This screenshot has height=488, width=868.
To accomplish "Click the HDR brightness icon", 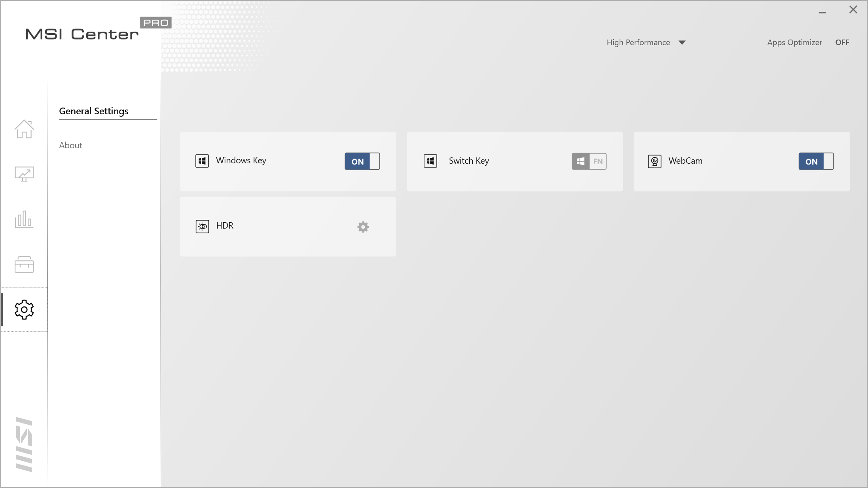I will click(x=202, y=227).
